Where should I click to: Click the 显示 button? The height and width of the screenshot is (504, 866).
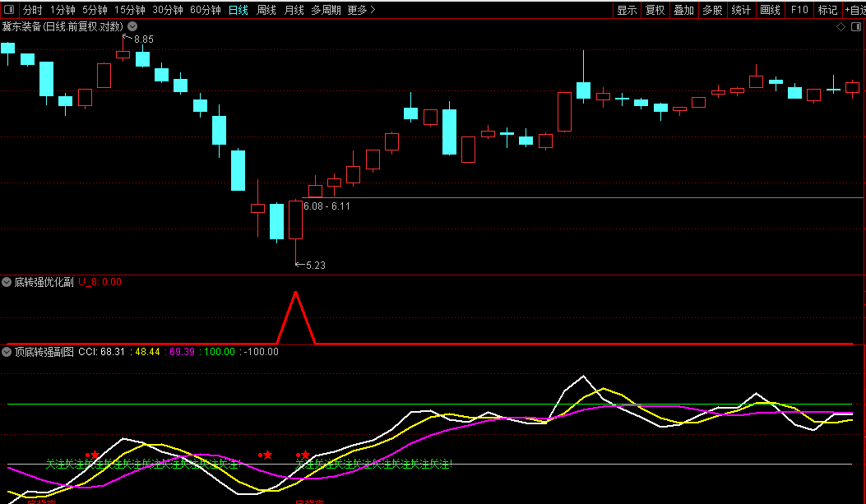click(x=627, y=10)
